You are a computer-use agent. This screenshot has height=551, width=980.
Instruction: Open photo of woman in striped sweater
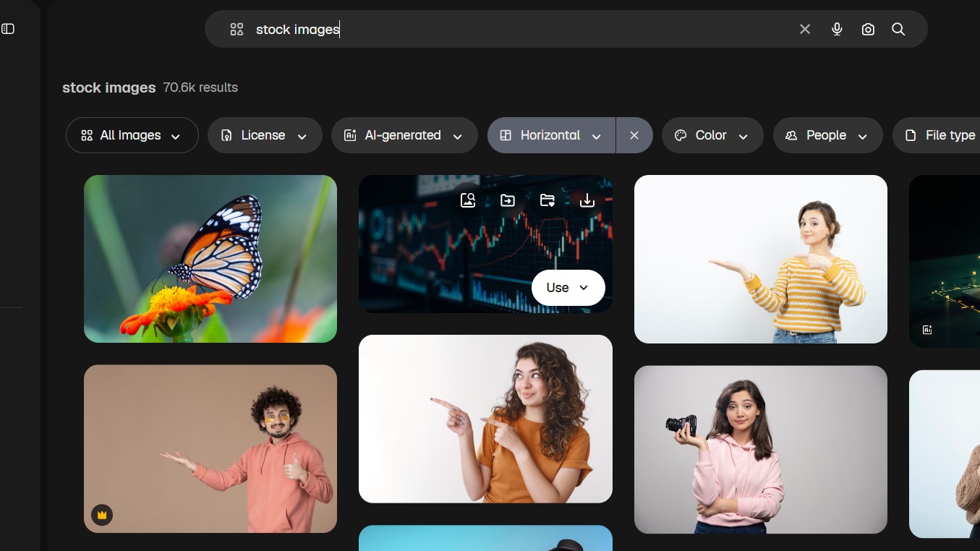click(761, 259)
